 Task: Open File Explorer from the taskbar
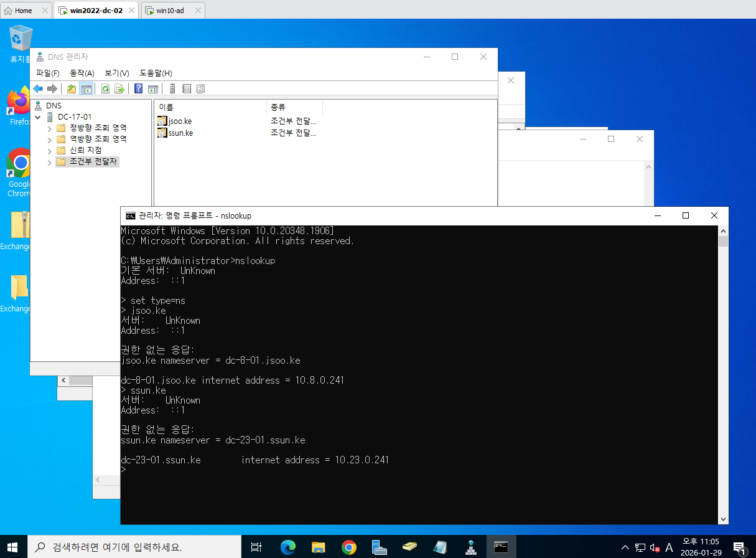pyautogui.click(x=318, y=547)
